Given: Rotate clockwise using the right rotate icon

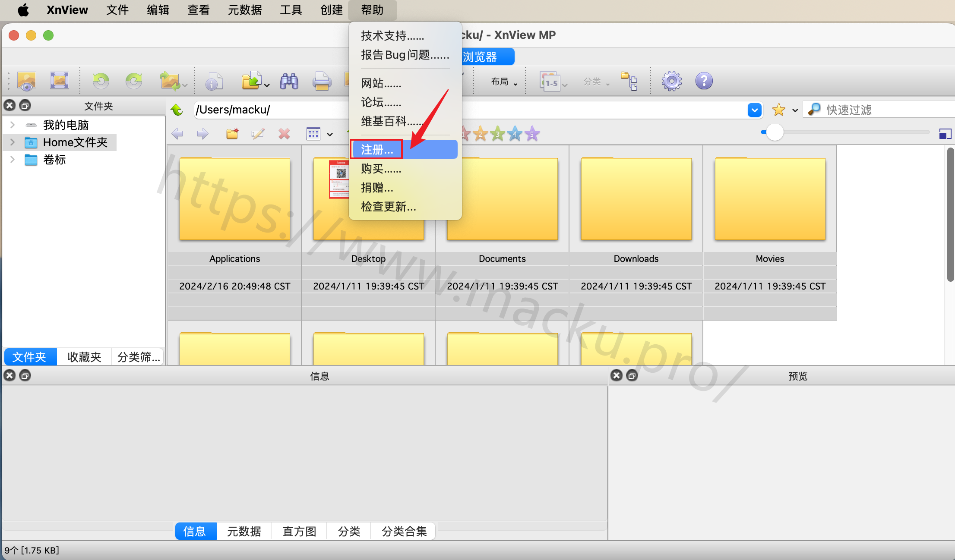Looking at the screenshot, I should coord(134,81).
